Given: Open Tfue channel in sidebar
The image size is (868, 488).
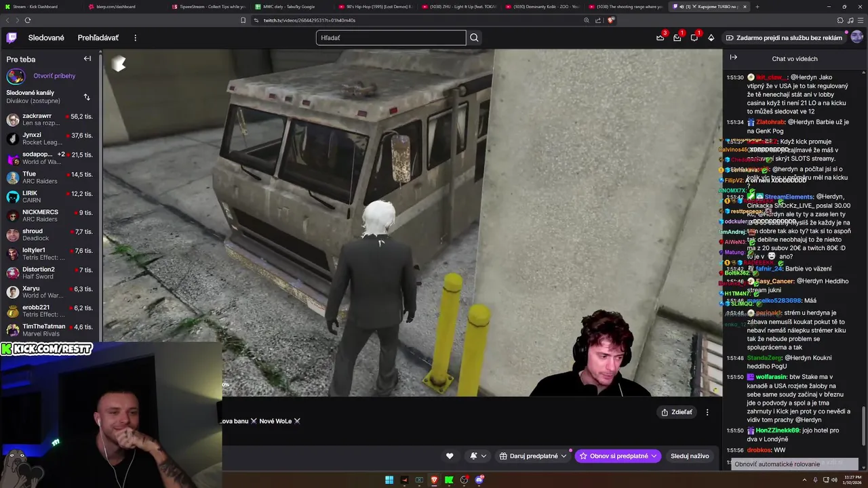Looking at the screenshot, I should [x=50, y=178].
